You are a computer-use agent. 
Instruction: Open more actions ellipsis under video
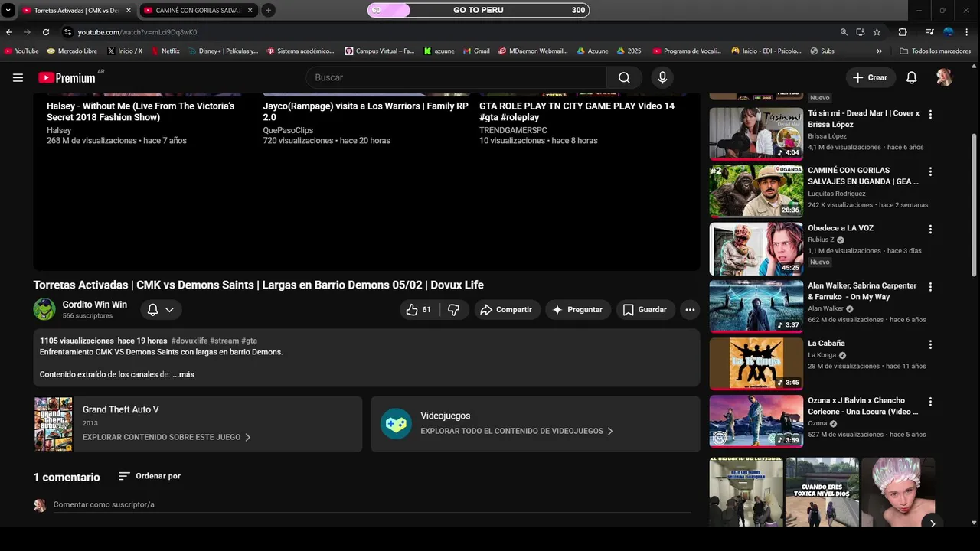coord(690,309)
